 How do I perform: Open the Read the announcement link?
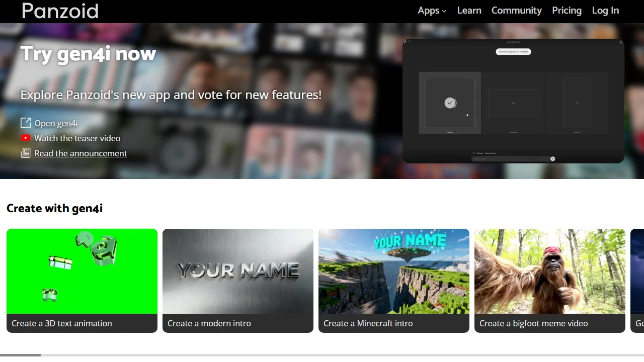[80, 153]
